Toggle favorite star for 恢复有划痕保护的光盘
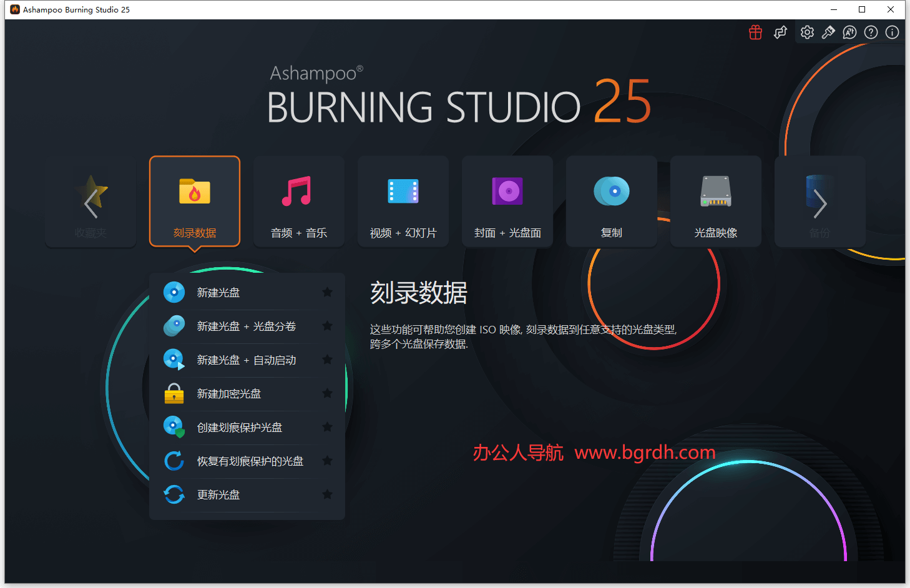The height and width of the screenshot is (588, 910). [327, 461]
